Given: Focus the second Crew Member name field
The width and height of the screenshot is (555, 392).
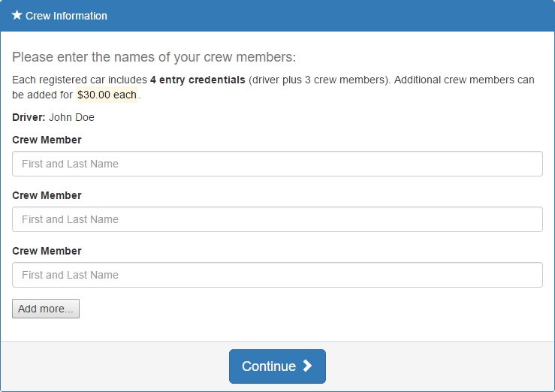Looking at the screenshot, I should [277, 219].
